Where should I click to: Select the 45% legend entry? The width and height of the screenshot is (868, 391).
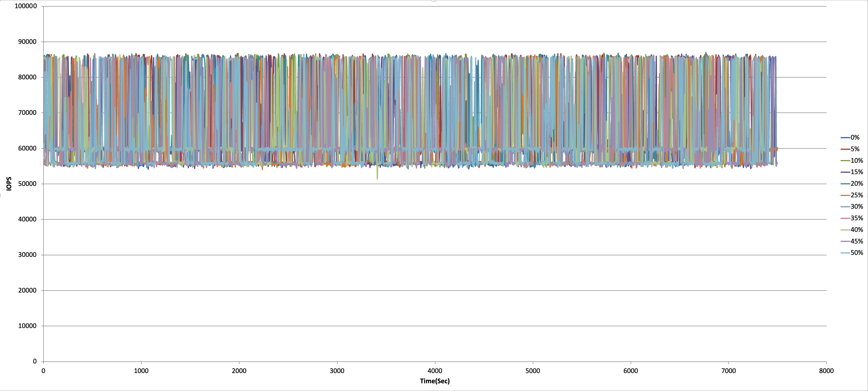point(852,241)
